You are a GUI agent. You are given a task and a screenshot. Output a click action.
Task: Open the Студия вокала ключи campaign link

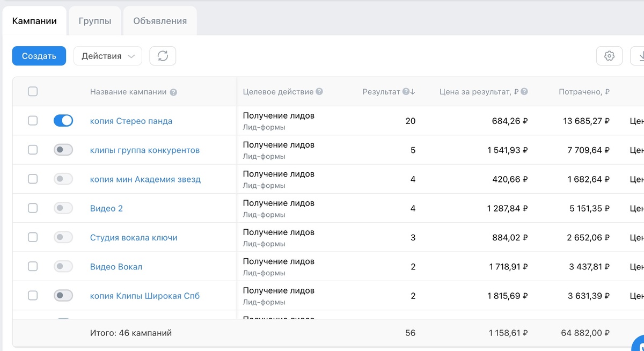(134, 237)
